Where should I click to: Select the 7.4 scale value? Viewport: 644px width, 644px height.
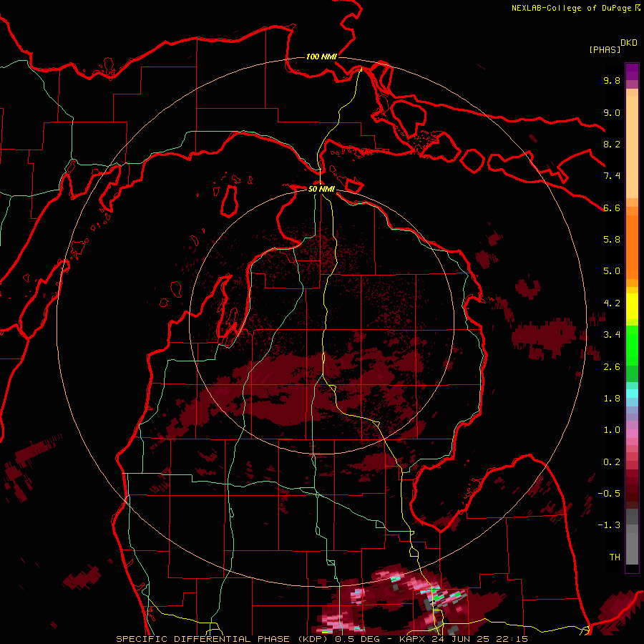(x=612, y=176)
